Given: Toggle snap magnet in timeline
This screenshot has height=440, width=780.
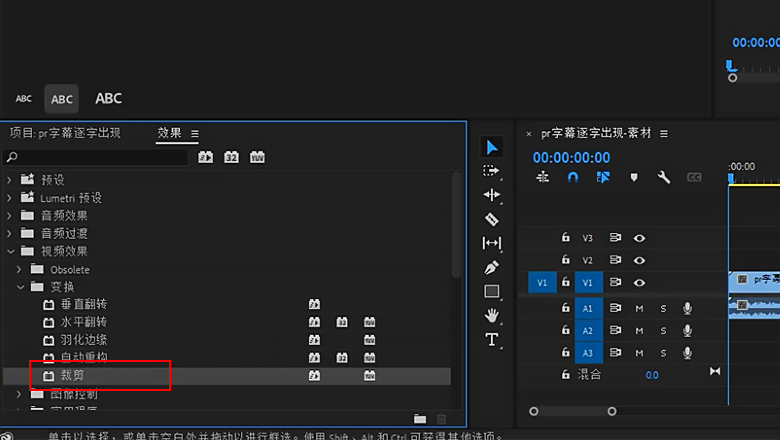Looking at the screenshot, I should [x=573, y=177].
